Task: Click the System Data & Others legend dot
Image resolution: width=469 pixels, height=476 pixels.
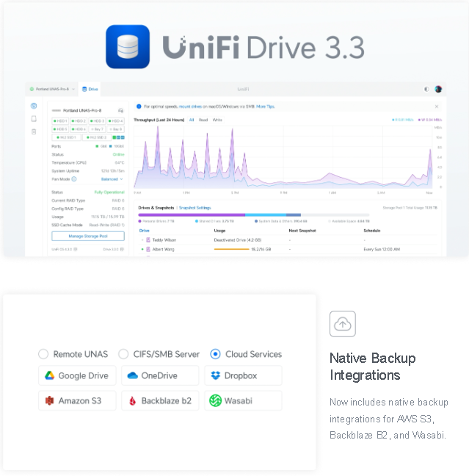Action: tap(256, 221)
